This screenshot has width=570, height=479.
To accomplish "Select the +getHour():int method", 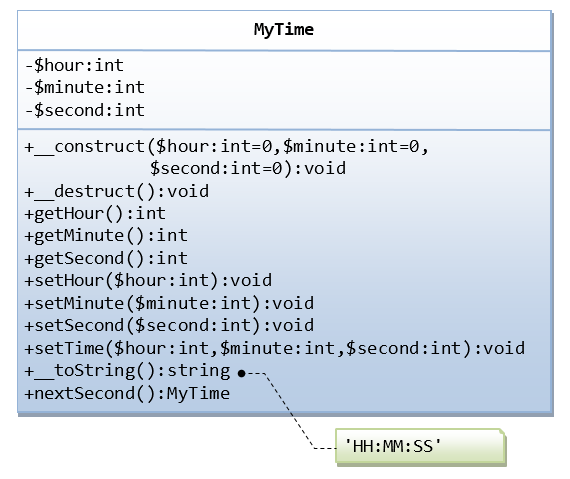I will click(x=95, y=214).
